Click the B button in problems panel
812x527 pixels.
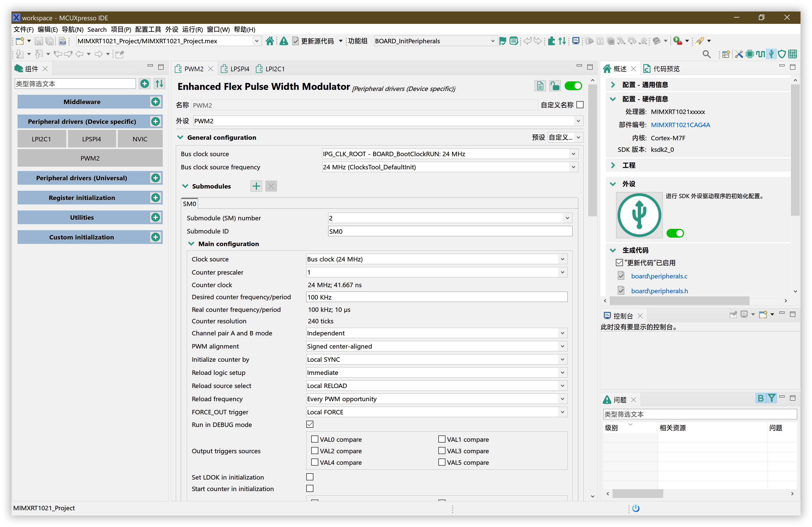(760, 398)
